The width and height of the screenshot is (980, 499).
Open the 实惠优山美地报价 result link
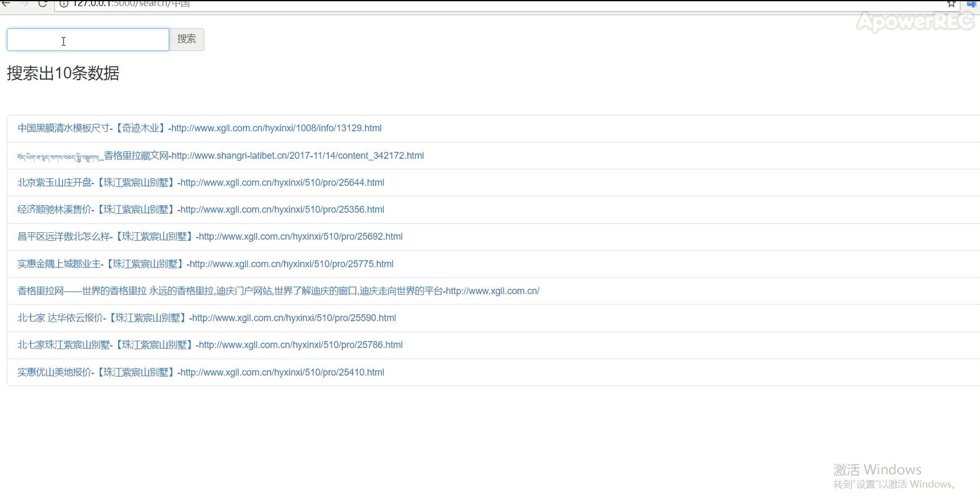201,372
